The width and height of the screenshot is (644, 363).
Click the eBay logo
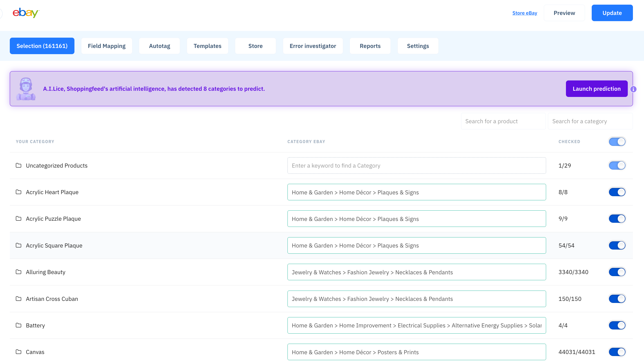26,13
